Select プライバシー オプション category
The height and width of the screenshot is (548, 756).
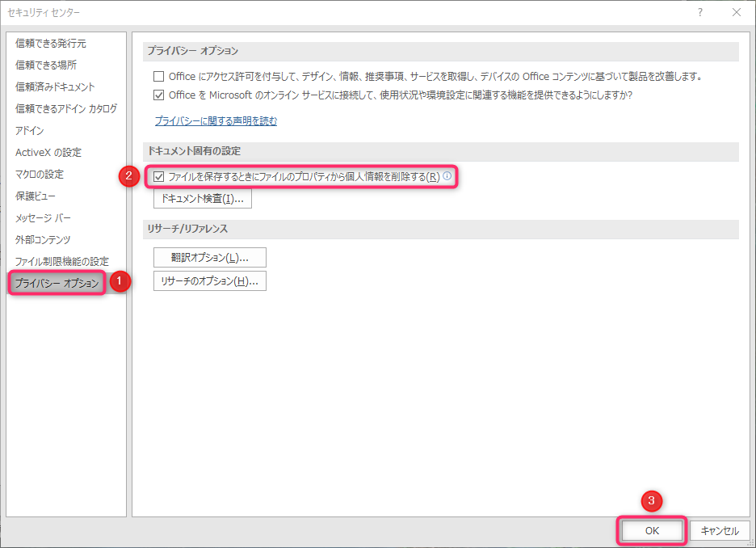[57, 283]
